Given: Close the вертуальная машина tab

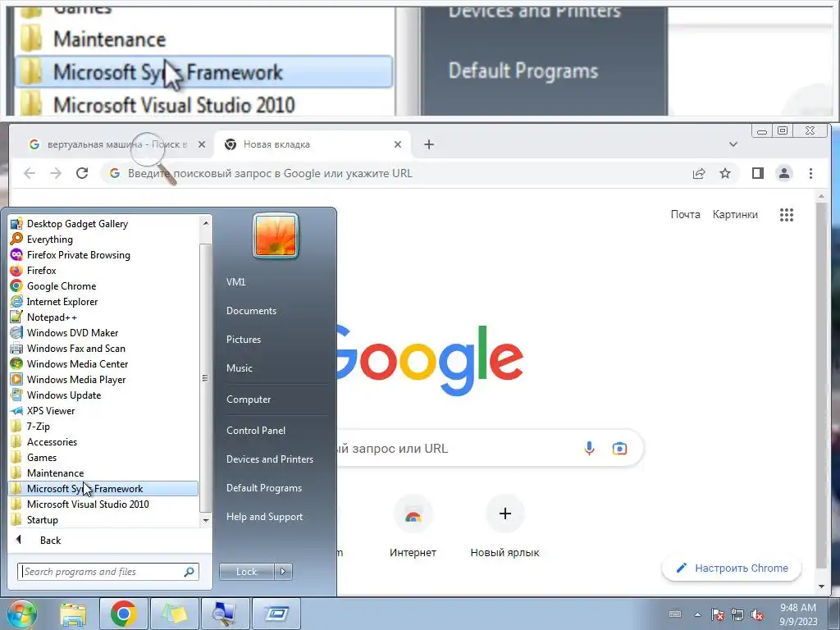Looking at the screenshot, I should tap(202, 144).
